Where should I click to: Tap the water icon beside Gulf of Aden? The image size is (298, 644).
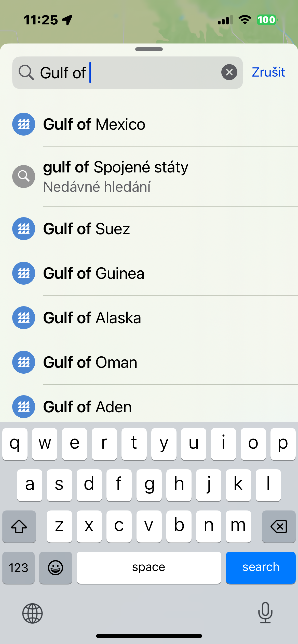point(24,406)
